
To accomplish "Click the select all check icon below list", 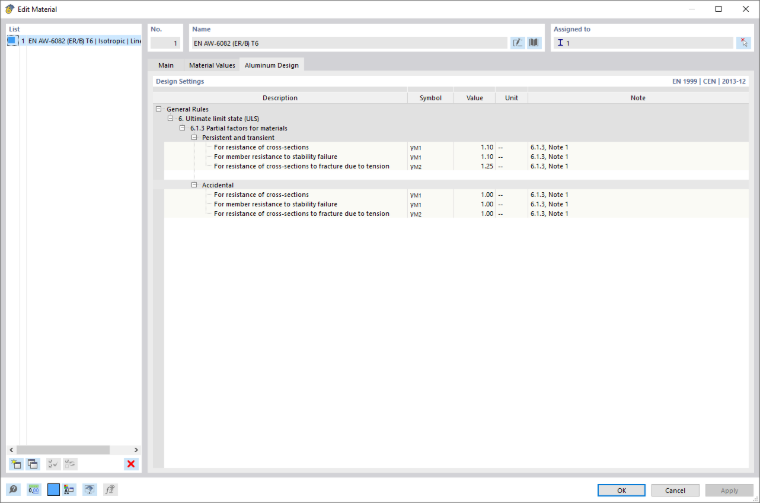I will [53, 464].
